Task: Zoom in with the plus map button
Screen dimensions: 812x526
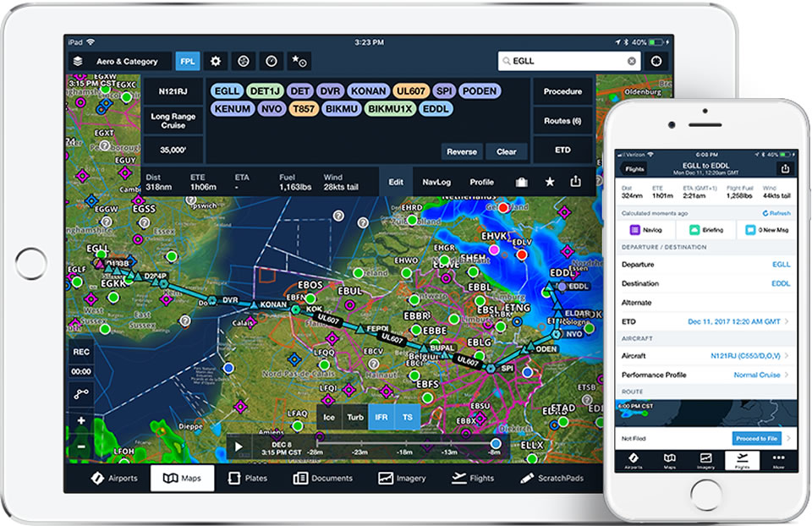Action: (x=81, y=420)
